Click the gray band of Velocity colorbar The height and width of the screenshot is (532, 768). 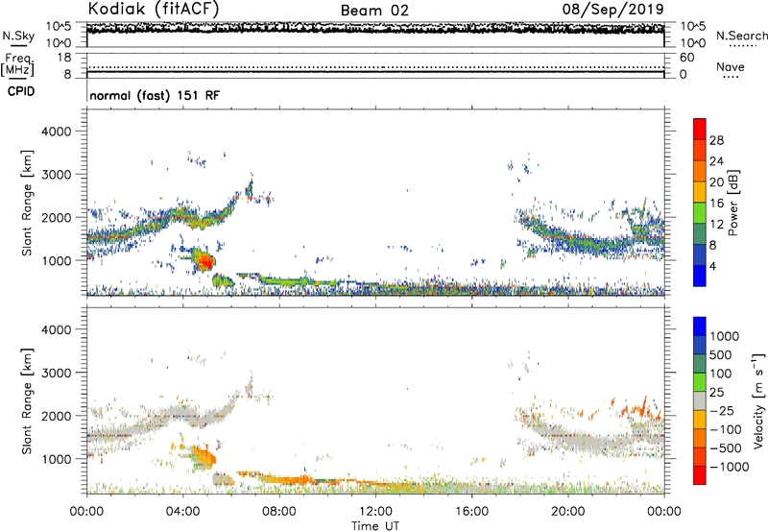pyautogui.click(x=700, y=401)
